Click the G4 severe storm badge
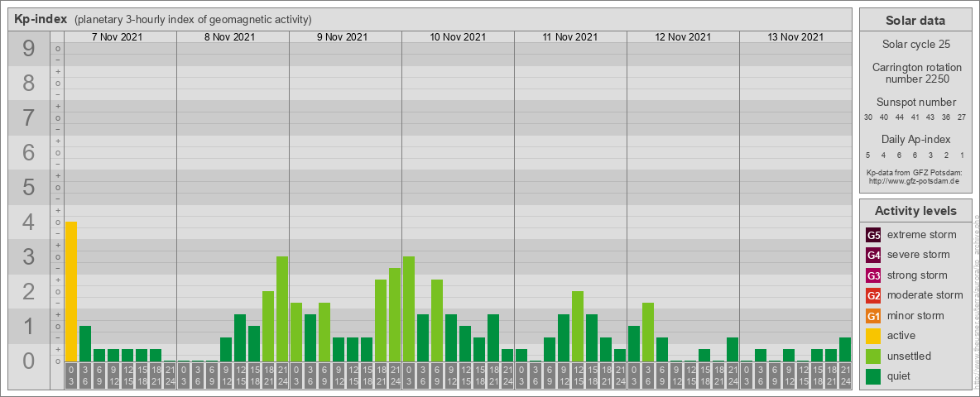The width and height of the screenshot is (980, 397). click(873, 256)
